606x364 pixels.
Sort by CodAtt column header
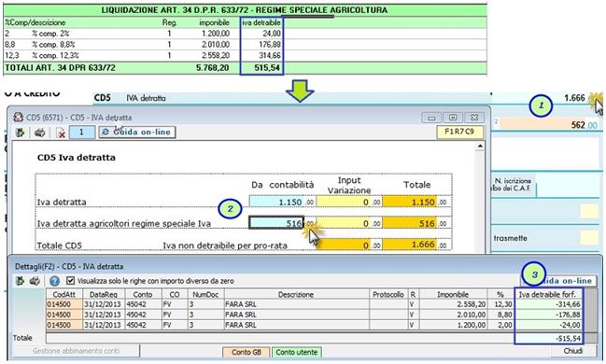(64, 294)
